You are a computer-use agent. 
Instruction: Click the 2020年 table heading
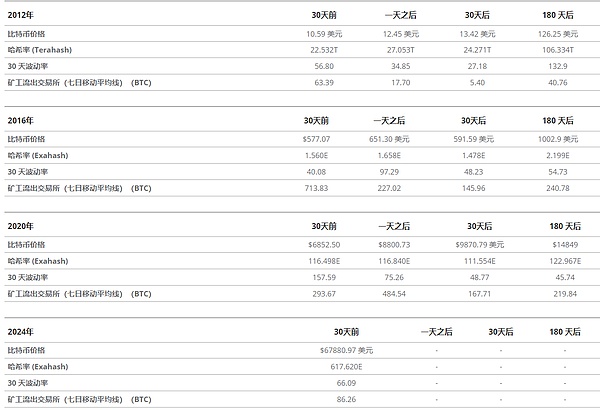21,226
